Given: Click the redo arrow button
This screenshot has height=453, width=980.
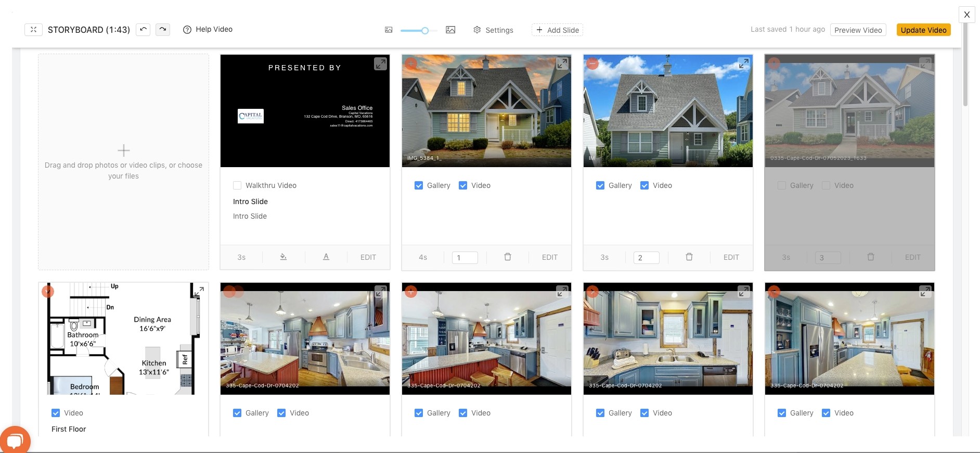Looking at the screenshot, I should point(162,30).
